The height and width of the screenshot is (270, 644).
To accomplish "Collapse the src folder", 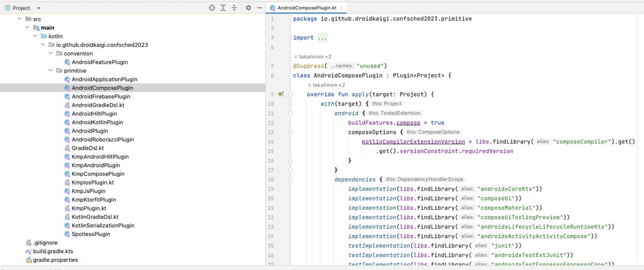I will [x=20, y=19].
